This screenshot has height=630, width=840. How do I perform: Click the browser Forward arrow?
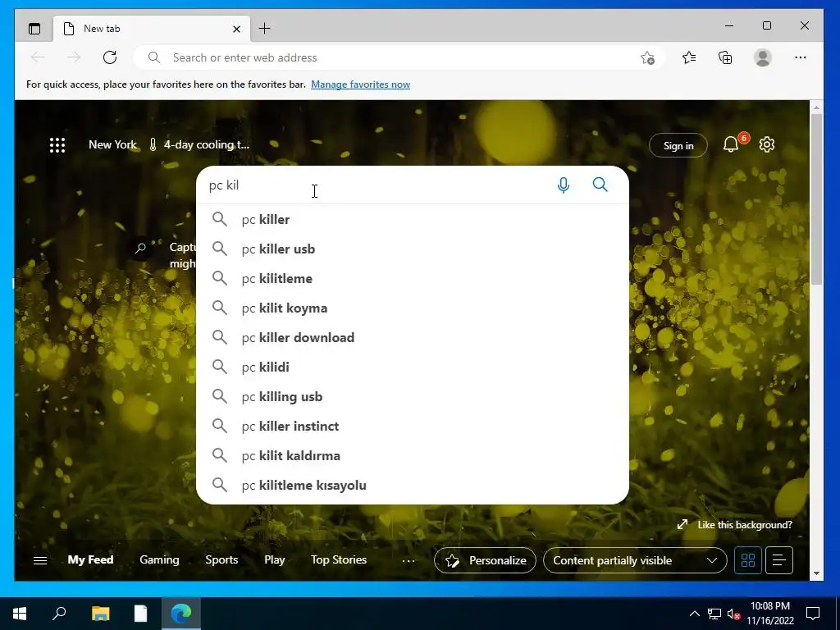[74, 57]
